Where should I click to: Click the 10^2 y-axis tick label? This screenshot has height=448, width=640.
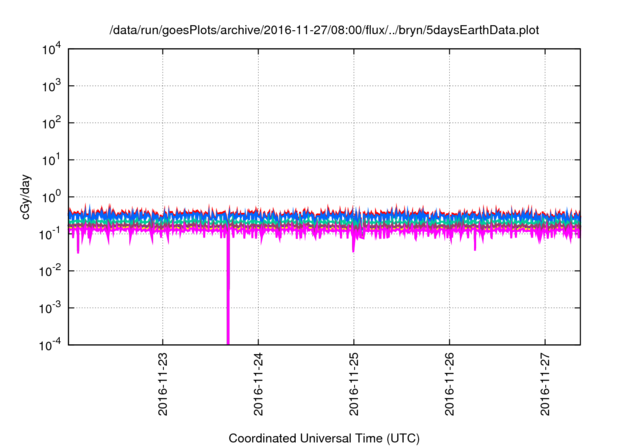point(52,123)
